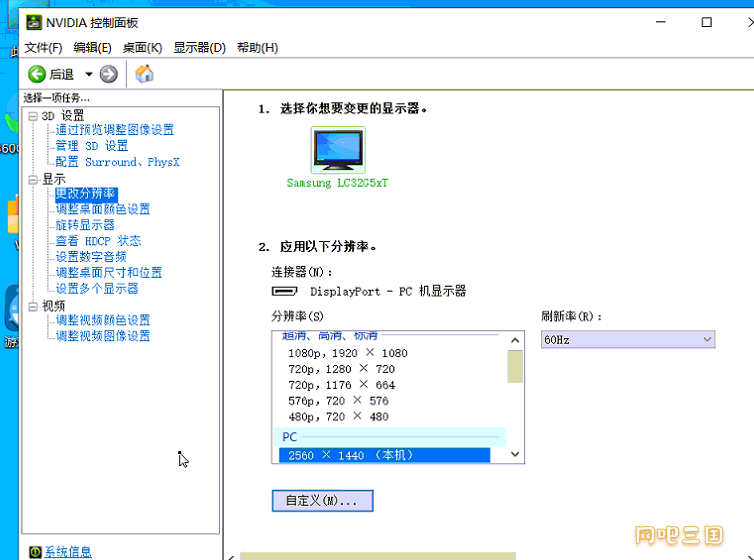Open the Back history dropdown arrow
Image resolution: width=754 pixels, height=560 pixels.
pyautogui.click(x=88, y=74)
